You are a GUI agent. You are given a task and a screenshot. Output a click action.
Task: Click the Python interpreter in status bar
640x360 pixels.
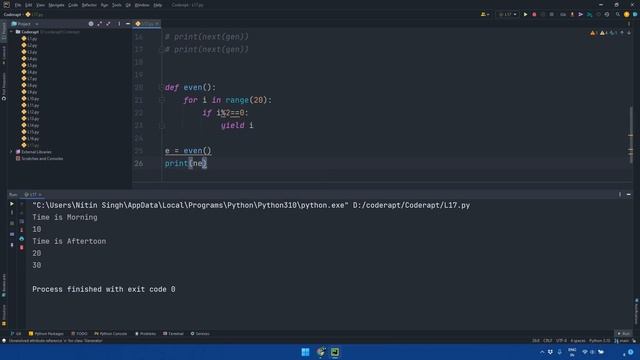pos(599,340)
